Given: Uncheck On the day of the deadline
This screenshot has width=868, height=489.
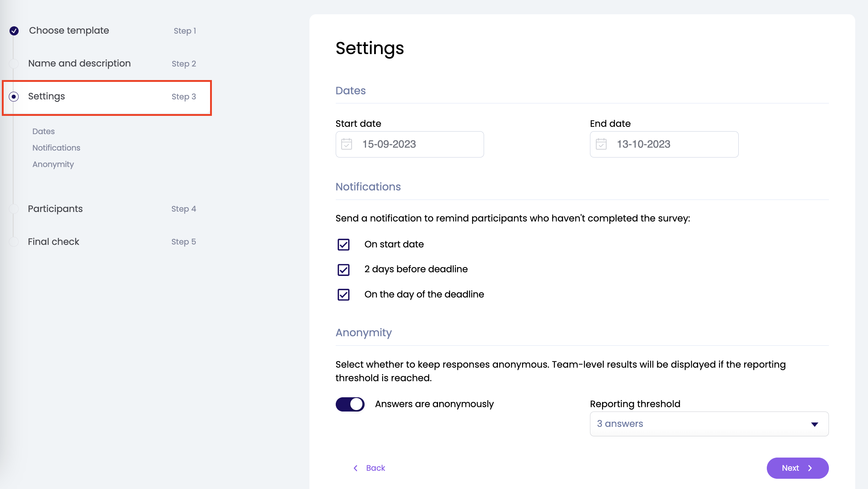Looking at the screenshot, I should (343, 295).
